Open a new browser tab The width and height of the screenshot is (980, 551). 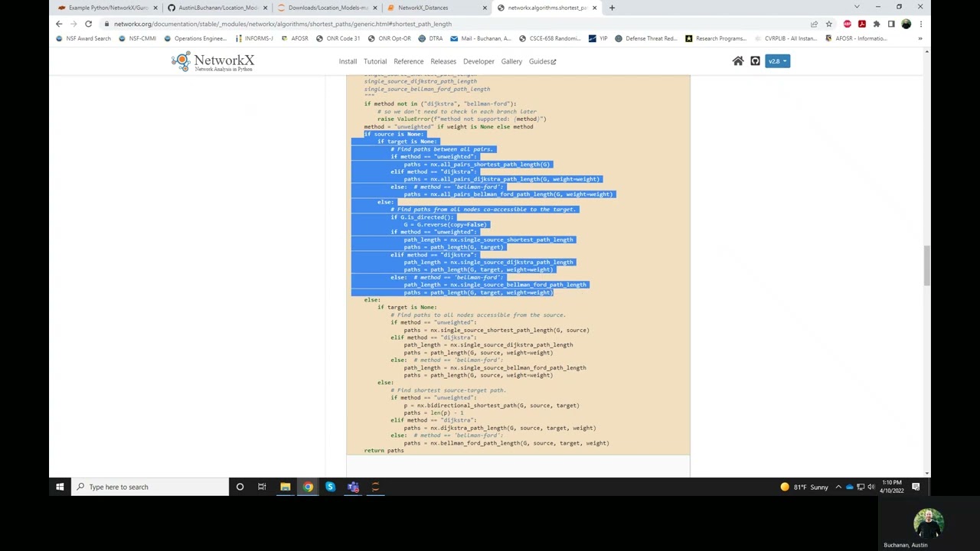[612, 8]
